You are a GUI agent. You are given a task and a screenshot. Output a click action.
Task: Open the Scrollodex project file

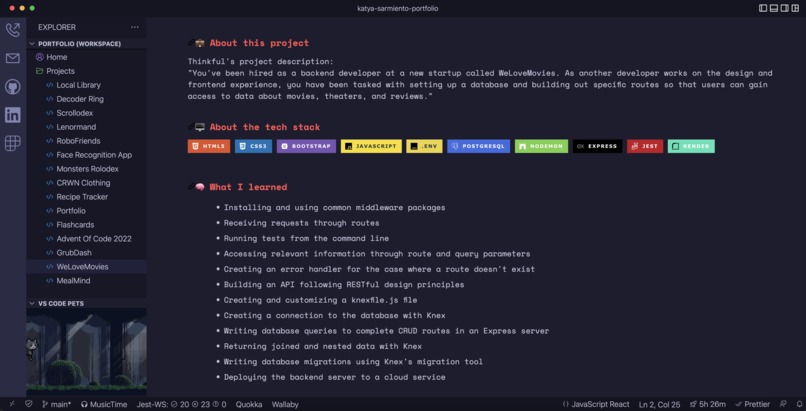pos(86,113)
